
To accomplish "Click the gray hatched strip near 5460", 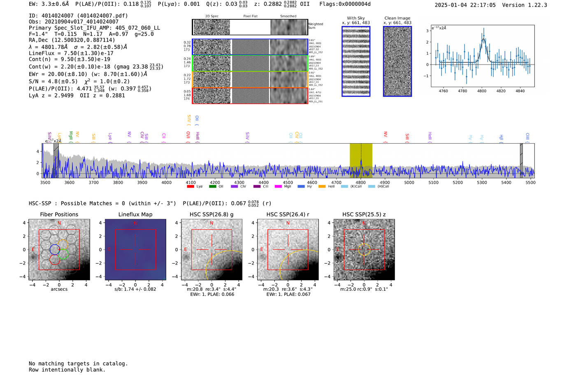I will (521, 161).
